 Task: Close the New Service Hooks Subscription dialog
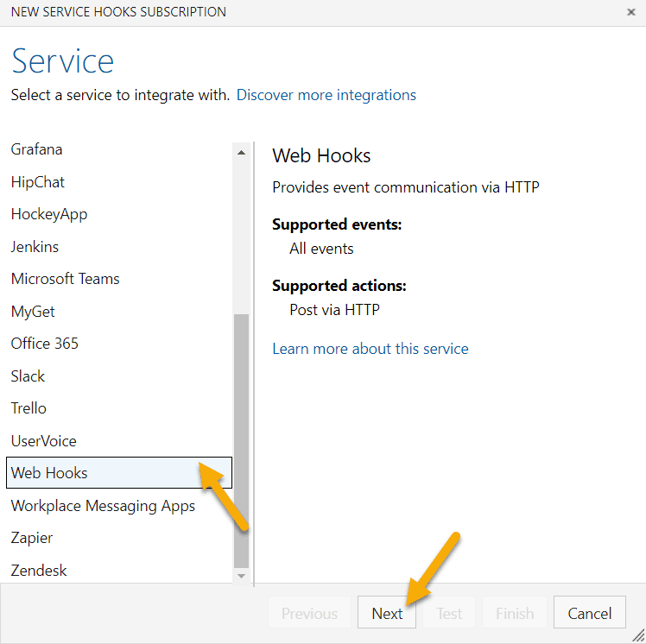pos(630,12)
